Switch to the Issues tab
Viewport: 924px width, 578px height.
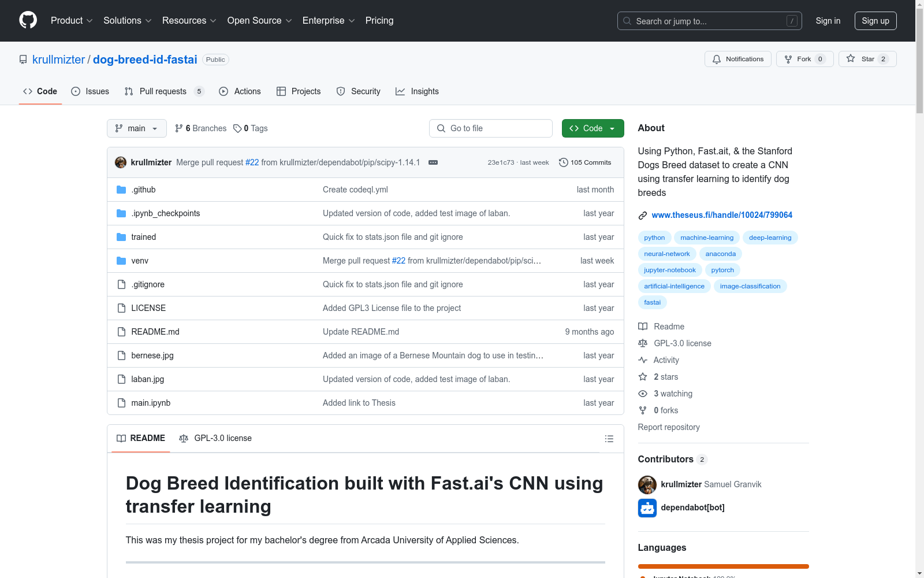coord(90,91)
